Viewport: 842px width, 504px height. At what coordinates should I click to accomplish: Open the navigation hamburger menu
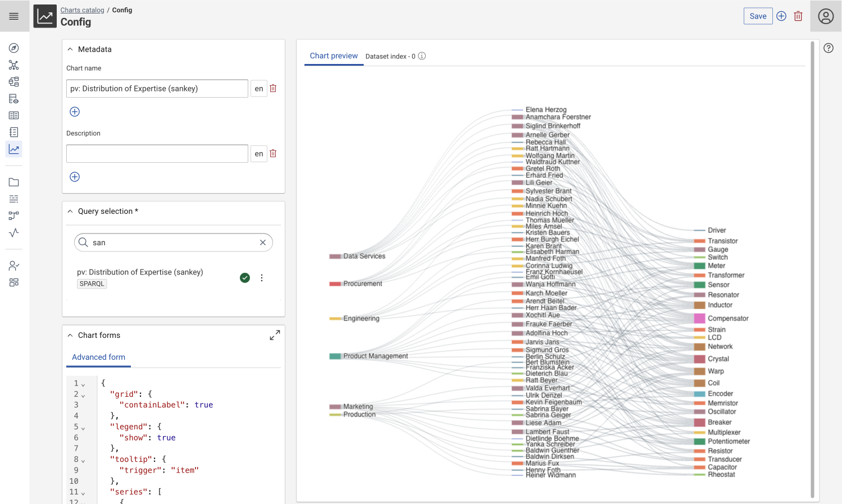14,15
